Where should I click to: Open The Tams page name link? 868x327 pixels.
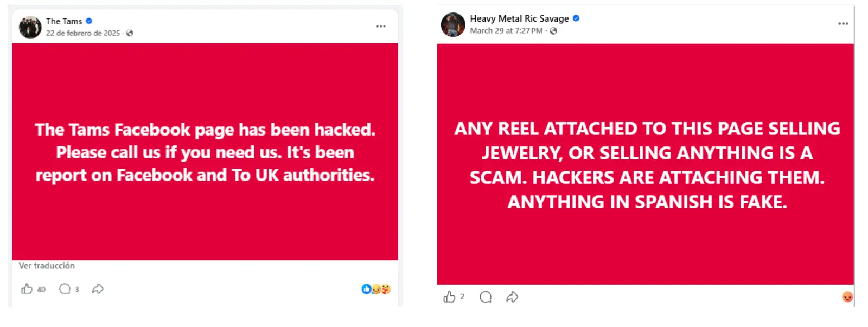tap(64, 21)
